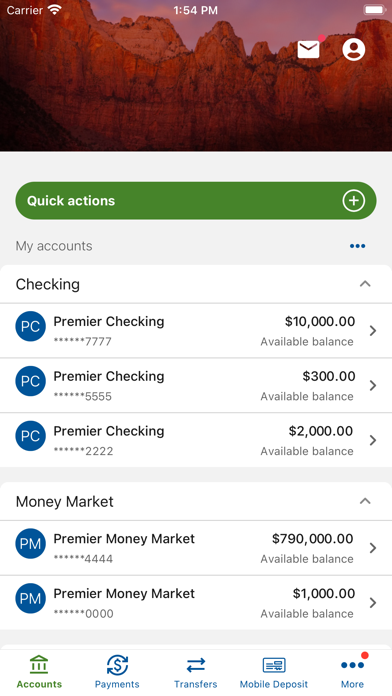Image resolution: width=392 pixels, height=696 pixels.
Task: Switch to the Mobile Deposit tab
Action: pos(274,672)
